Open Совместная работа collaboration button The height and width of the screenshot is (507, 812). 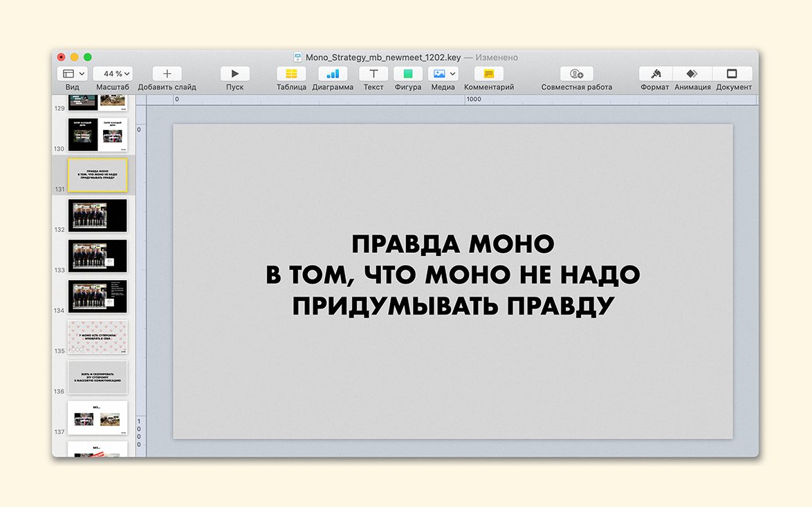pyautogui.click(x=576, y=73)
